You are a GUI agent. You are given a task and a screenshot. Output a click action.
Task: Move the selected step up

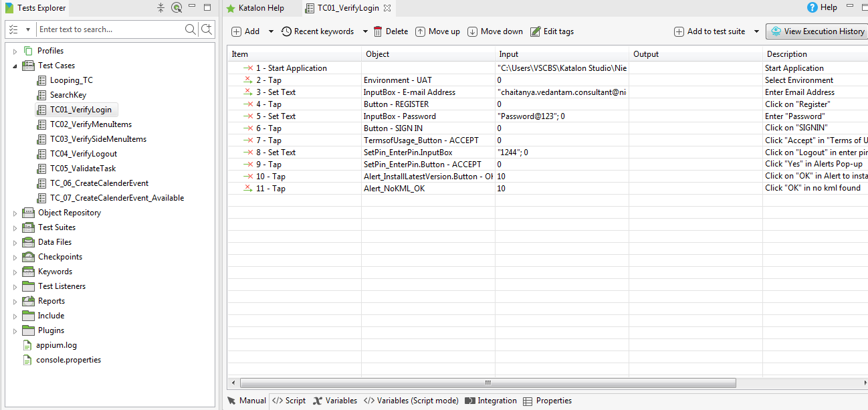point(438,31)
